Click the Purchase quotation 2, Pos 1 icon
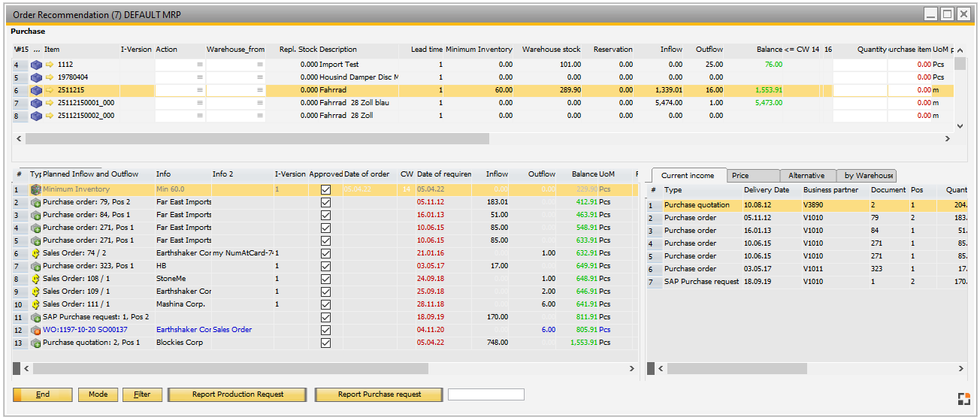Image resolution: width=980 pixels, height=420 pixels. 35,343
